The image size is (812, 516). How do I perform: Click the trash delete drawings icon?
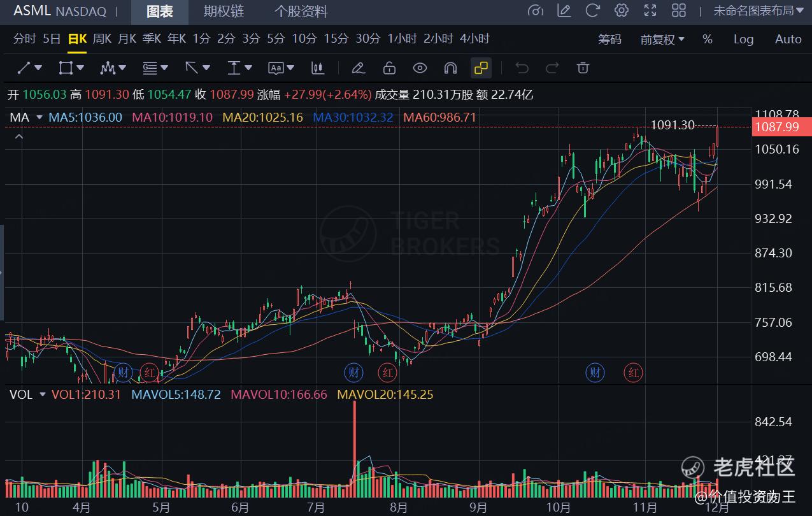pos(583,68)
